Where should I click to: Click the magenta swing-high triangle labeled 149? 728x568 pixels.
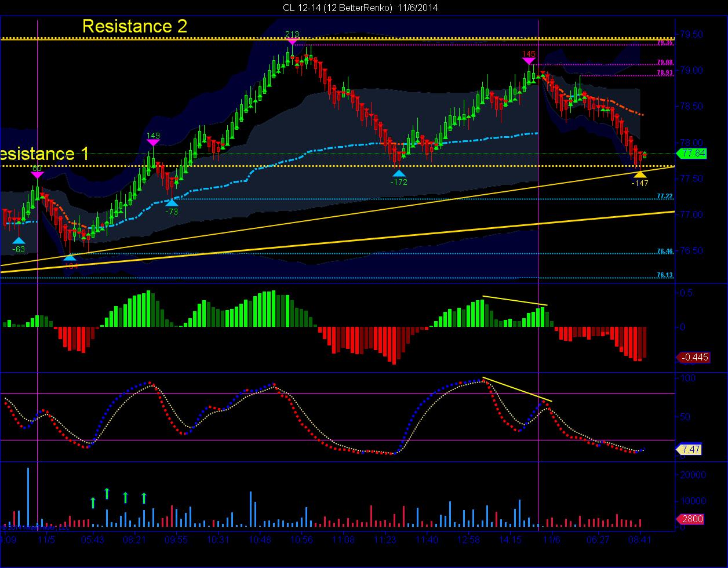pyautogui.click(x=153, y=143)
